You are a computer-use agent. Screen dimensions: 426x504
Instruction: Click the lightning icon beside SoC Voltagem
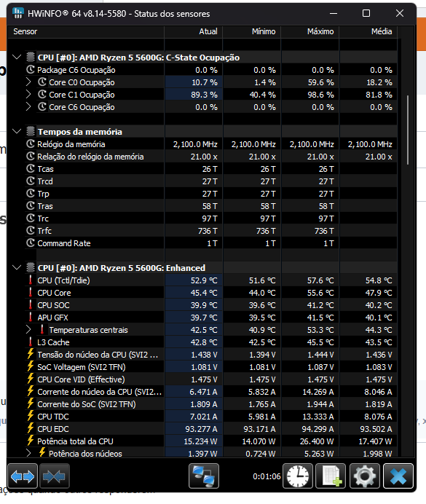pos(31,366)
